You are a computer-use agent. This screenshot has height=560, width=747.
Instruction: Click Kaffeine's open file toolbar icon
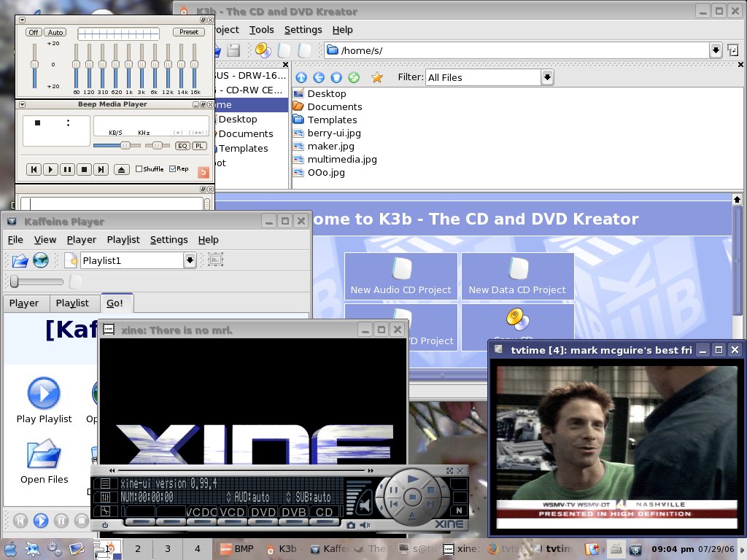(x=20, y=260)
